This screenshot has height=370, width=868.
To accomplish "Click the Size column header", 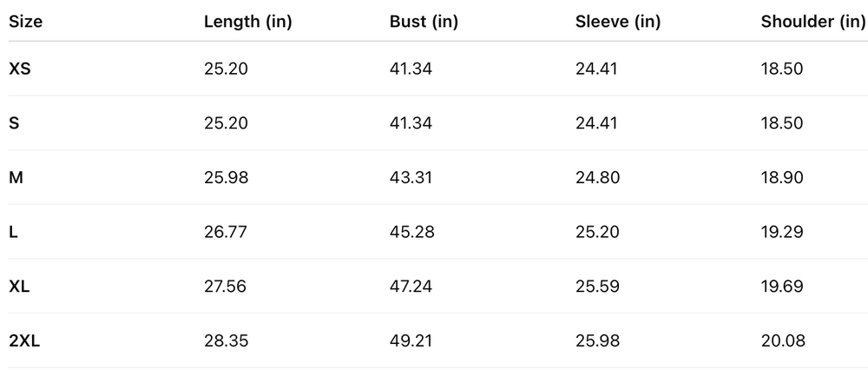I will click(x=24, y=22).
